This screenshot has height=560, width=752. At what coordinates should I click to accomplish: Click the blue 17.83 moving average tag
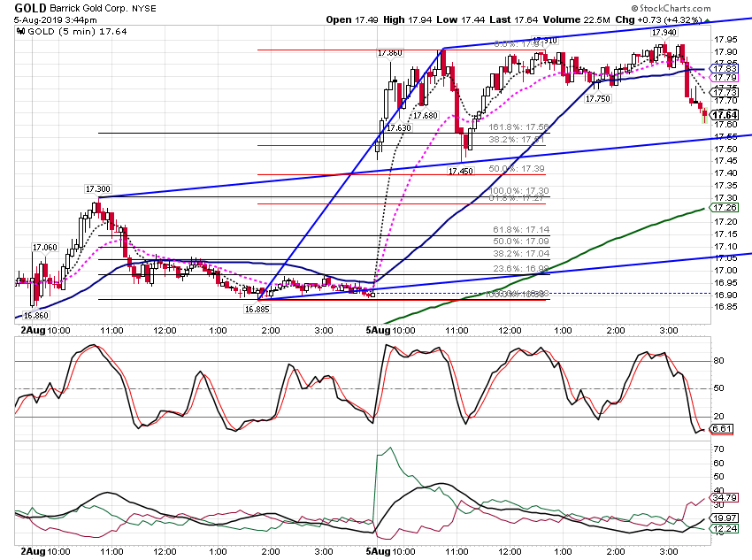(x=725, y=69)
